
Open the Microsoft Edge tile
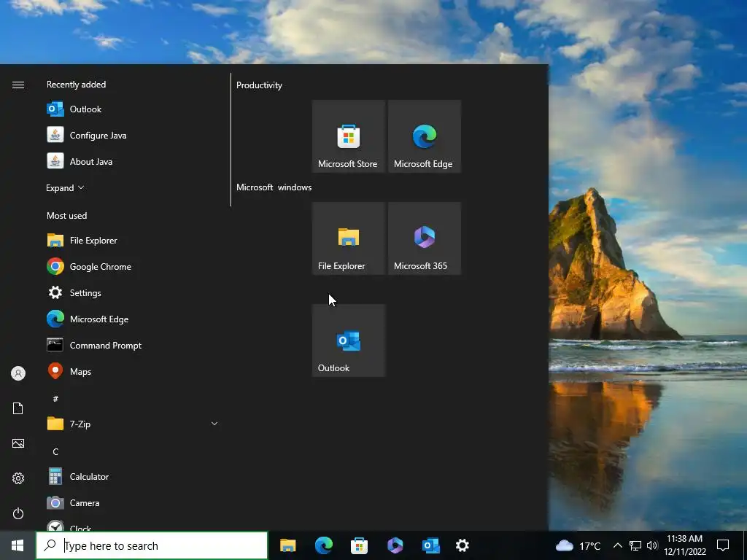(x=425, y=136)
